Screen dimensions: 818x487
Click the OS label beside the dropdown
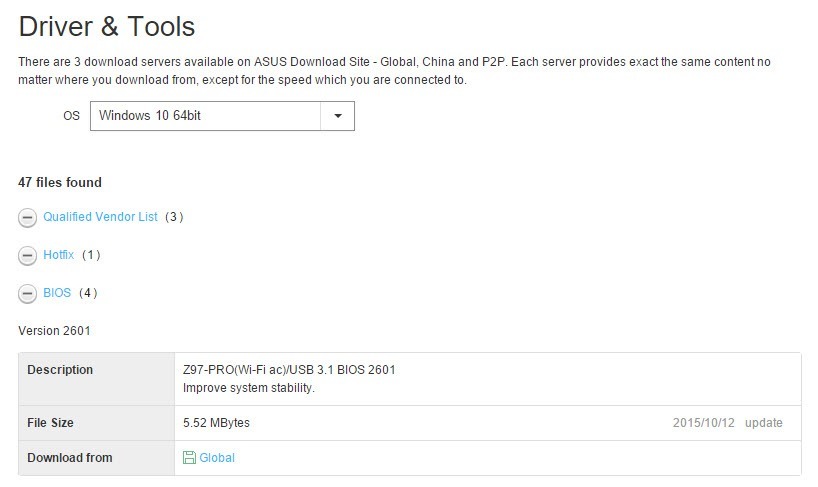71,116
